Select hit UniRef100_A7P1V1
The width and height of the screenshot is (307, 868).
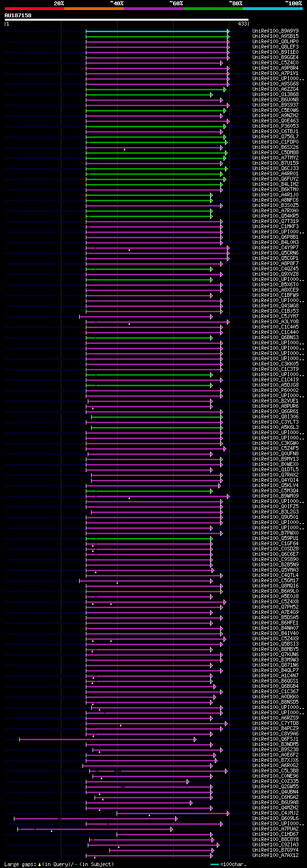pos(275,73)
